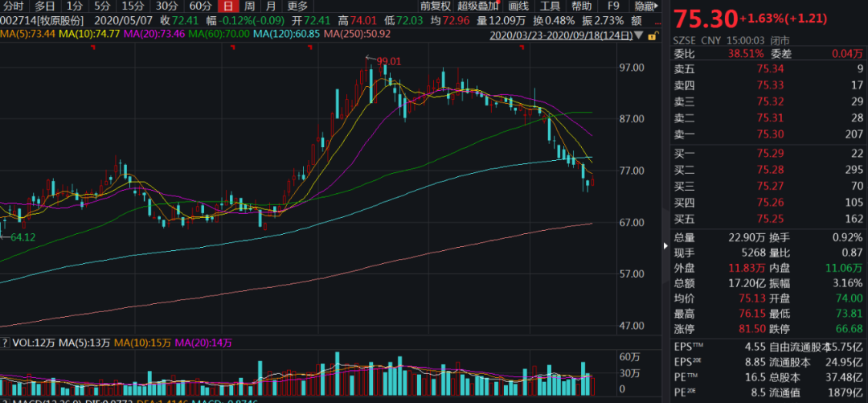This screenshot has width=868, height=403.
Task: Open the 更多 more periods dropdown
Action: 297,6
